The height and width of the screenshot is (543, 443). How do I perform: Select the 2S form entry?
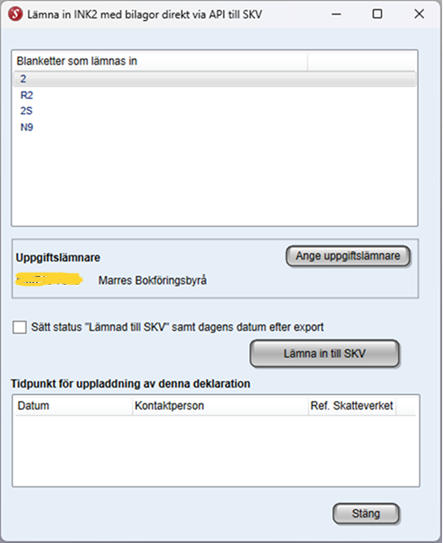coord(26,111)
